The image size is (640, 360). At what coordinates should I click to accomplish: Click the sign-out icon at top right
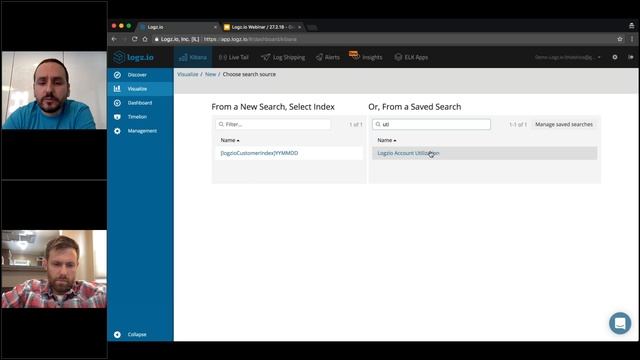[x=631, y=57]
